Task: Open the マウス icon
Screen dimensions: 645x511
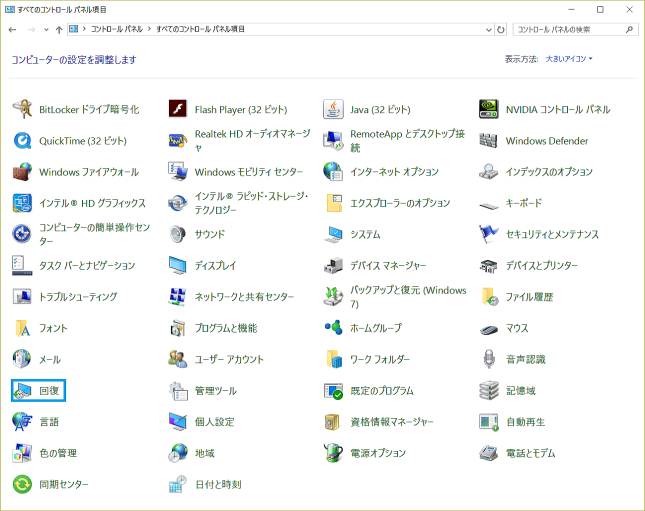Action: point(489,328)
